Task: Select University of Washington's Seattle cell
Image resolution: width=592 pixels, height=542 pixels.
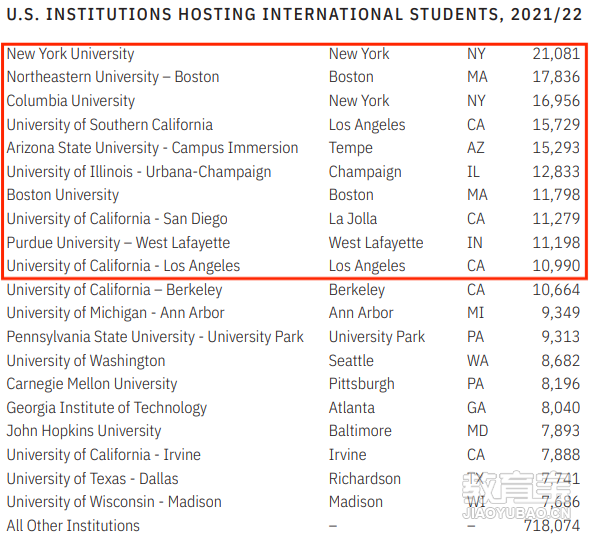Action: pos(351,361)
